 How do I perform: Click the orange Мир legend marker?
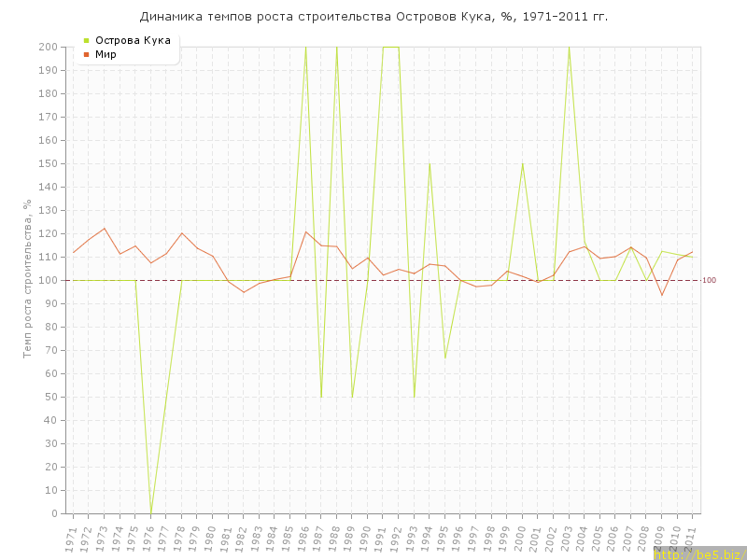pyautogui.click(x=87, y=54)
